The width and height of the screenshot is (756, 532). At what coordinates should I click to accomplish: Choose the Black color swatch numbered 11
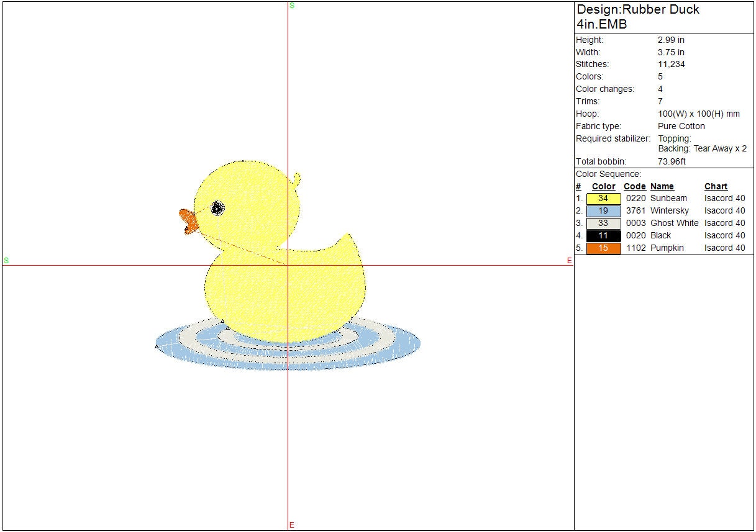point(603,236)
